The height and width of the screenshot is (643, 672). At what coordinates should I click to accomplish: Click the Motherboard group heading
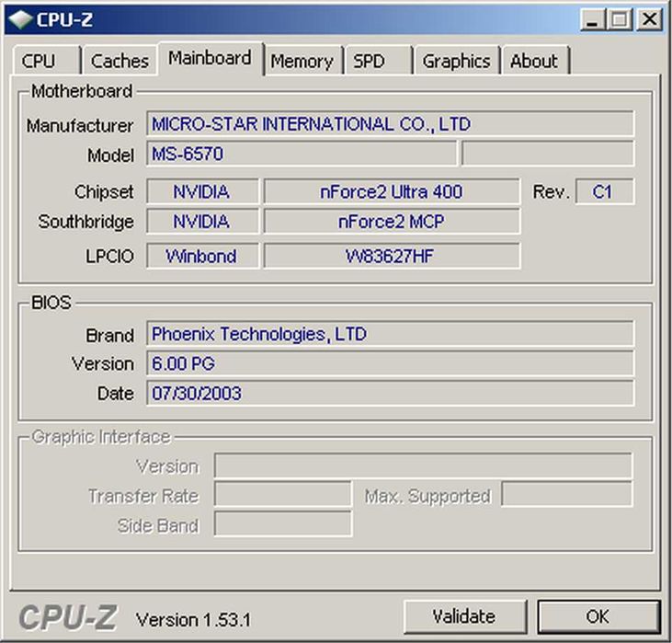click(x=82, y=91)
